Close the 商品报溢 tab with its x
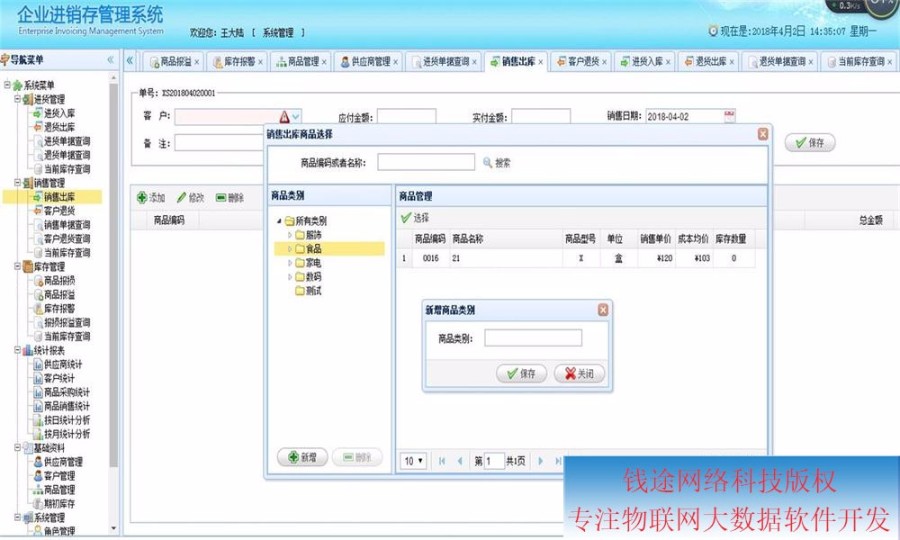Image resolution: width=900 pixels, height=540 pixels. pyautogui.click(x=197, y=62)
